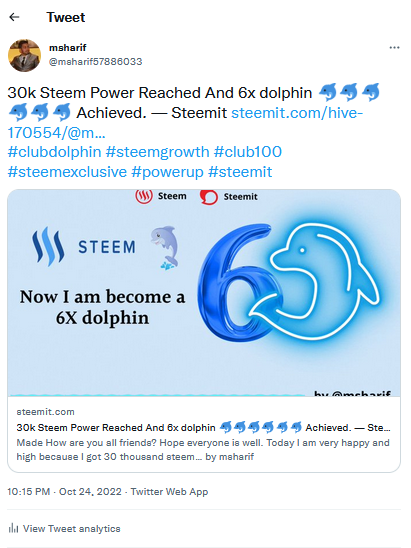Open the three-dot more options menu
Viewport: 411px width, 548px height.
pyautogui.click(x=394, y=48)
